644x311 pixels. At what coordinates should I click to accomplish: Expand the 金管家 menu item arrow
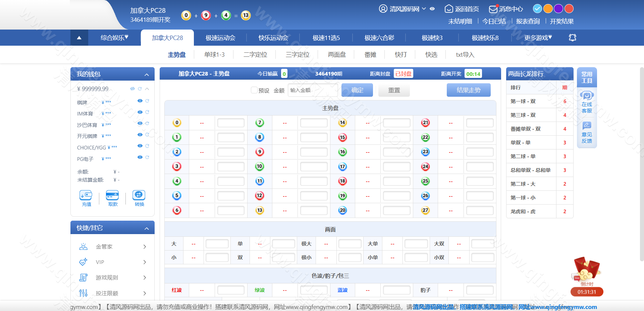pos(145,247)
